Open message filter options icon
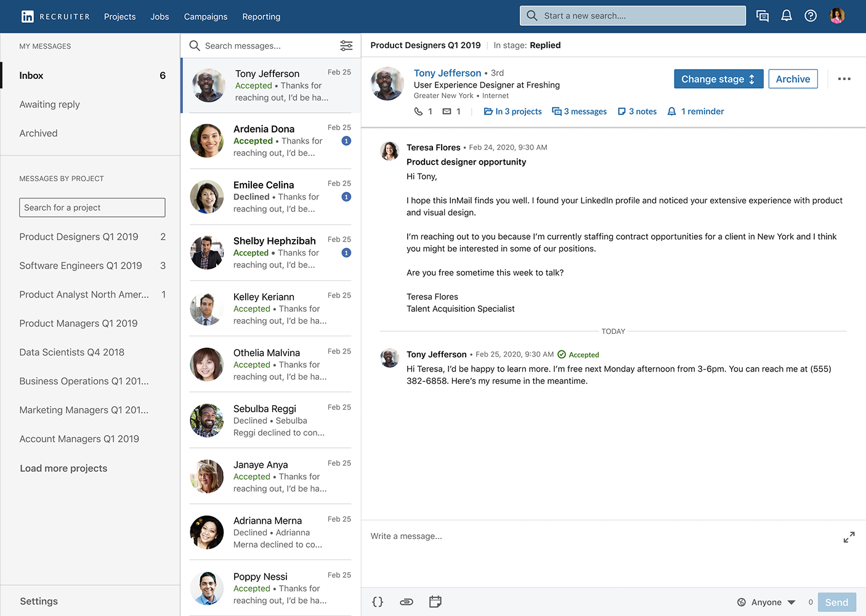 [346, 46]
